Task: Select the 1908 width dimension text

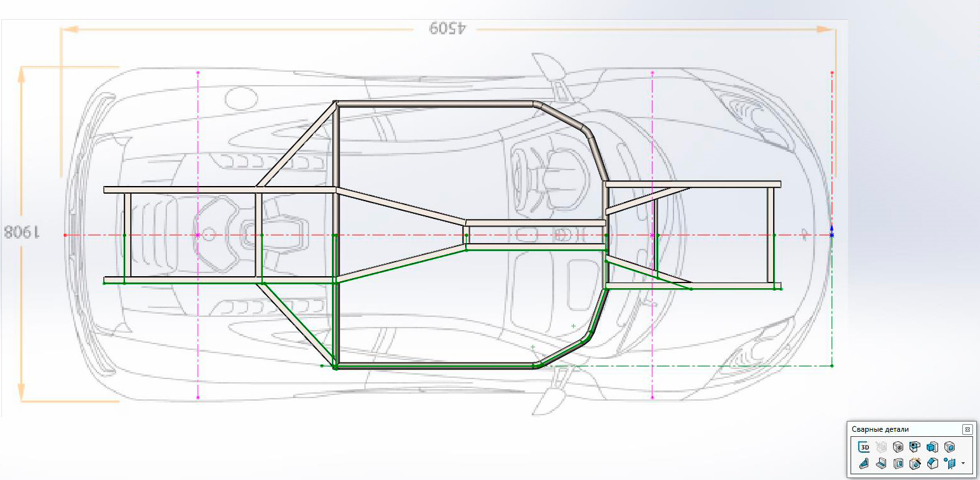Action: pos(22,232)
